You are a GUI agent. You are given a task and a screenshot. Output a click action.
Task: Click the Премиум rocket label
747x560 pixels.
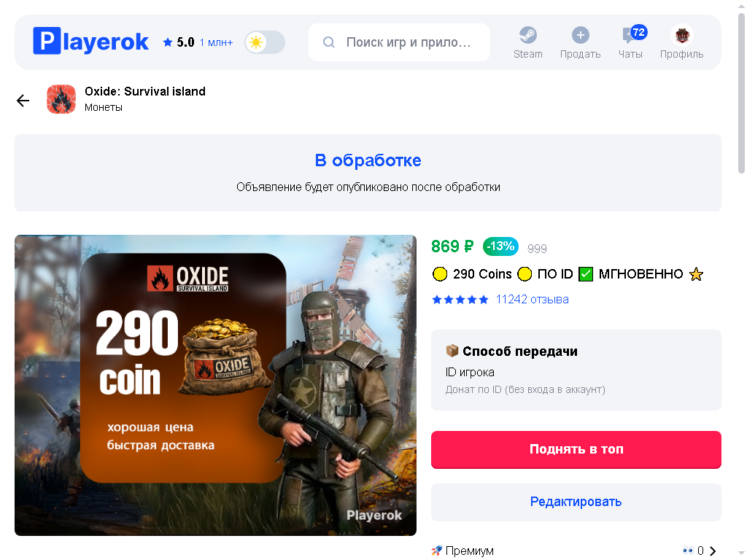[462, 551]
